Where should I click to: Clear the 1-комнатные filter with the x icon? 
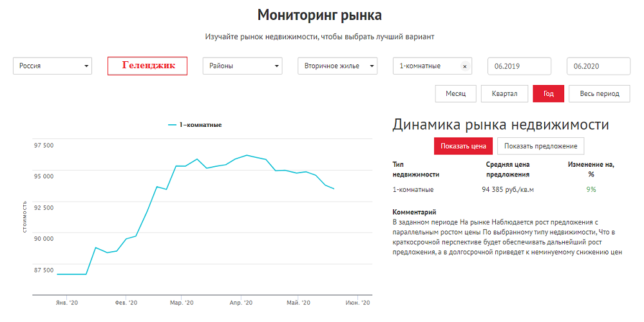coord(465,66)
